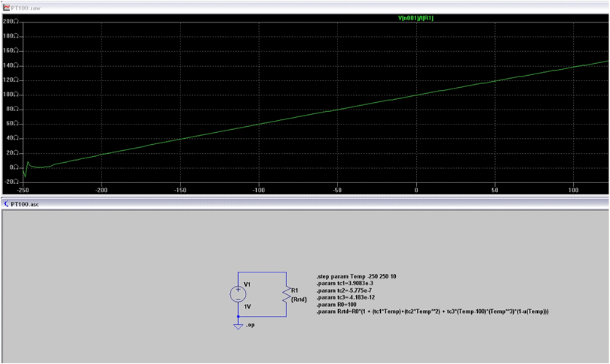The image size is (610, 364).
Task: Click the ground symbol in schematic
Action: 238,326
